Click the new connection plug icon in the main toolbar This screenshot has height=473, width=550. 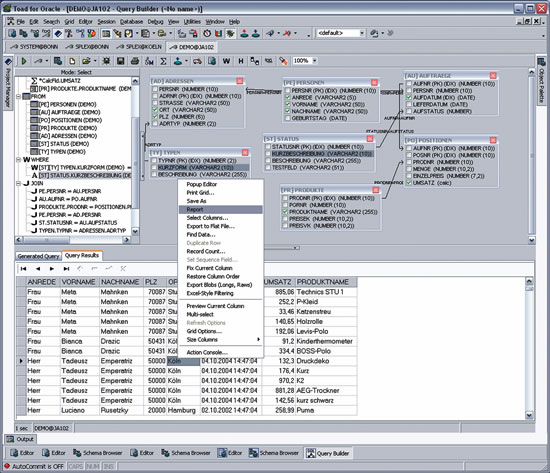pyautogui.click(x=269, y=33)
